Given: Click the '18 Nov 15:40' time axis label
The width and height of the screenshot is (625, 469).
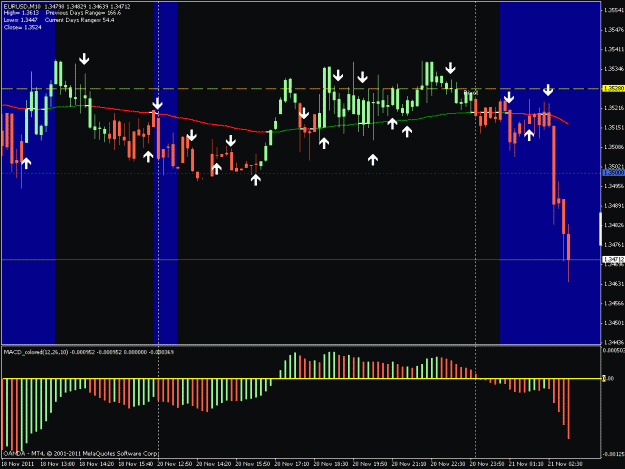Looking at the screenshot, I should coord(136,464).
